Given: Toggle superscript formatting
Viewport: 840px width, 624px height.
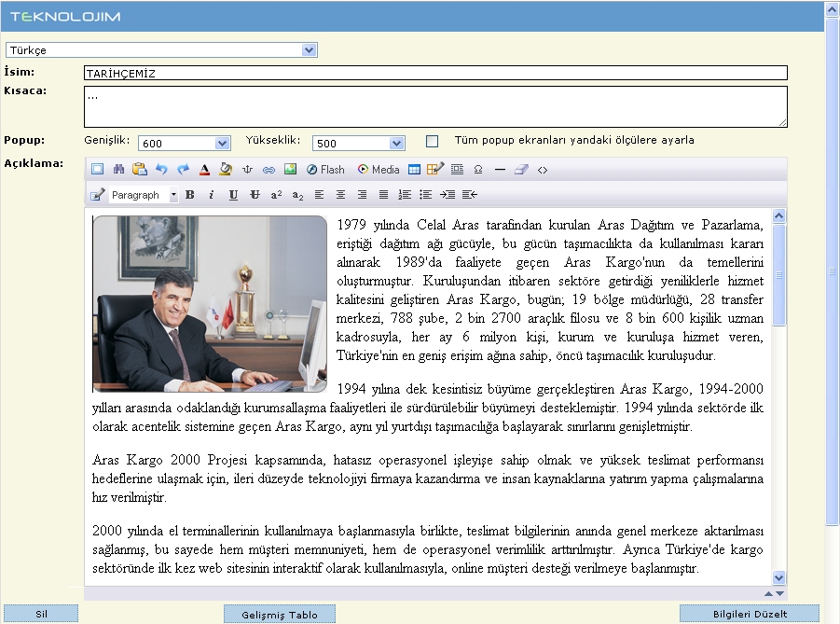Looking at the screenshot, I should pos(276,195).
